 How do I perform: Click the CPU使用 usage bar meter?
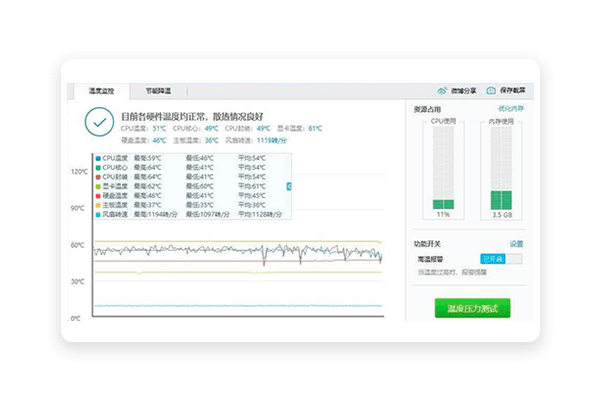442,168
